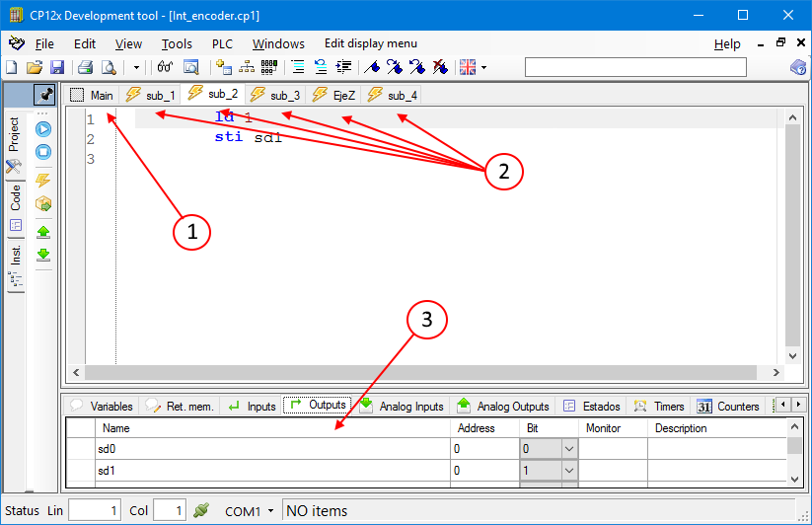Open the small toolbar dropdown arrow after preview
This screenshot has height=525, width=812.
[x=136, y=67]
